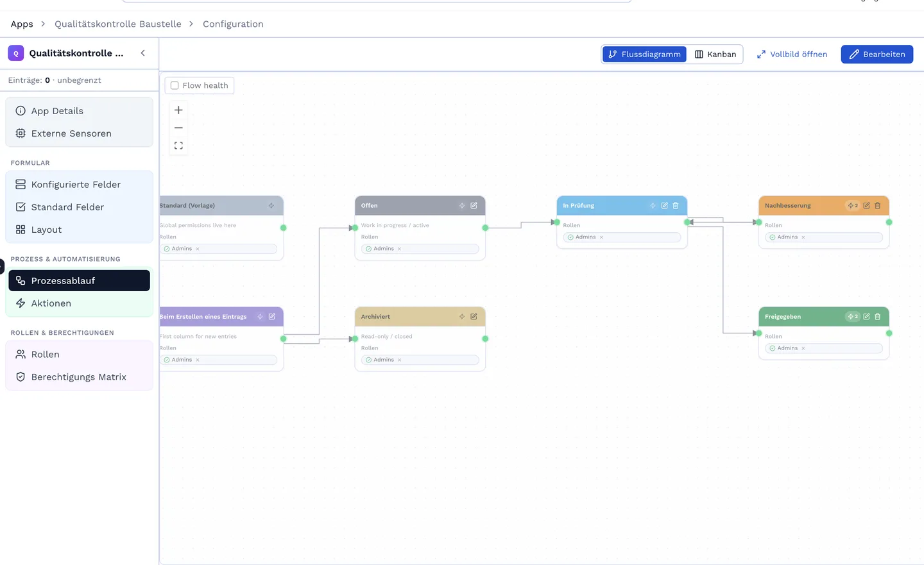924x565 pixels.
Task: Open the Layout settings
Action: click(80, 230)
